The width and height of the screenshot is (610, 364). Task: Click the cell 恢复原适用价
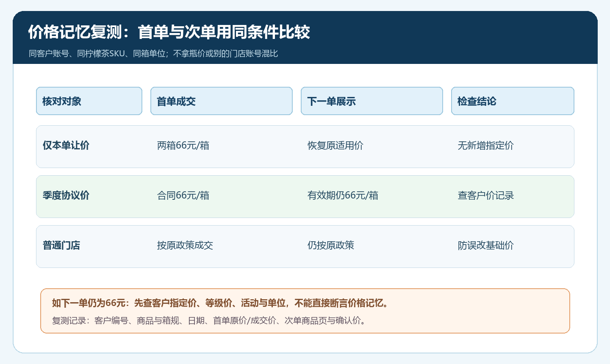[335, 146]
